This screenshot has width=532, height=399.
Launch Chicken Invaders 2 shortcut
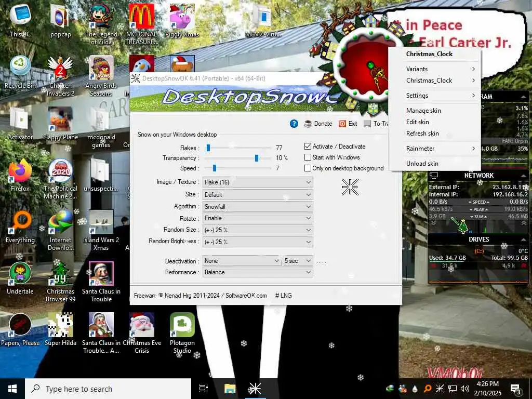click(x=60, y=76)
